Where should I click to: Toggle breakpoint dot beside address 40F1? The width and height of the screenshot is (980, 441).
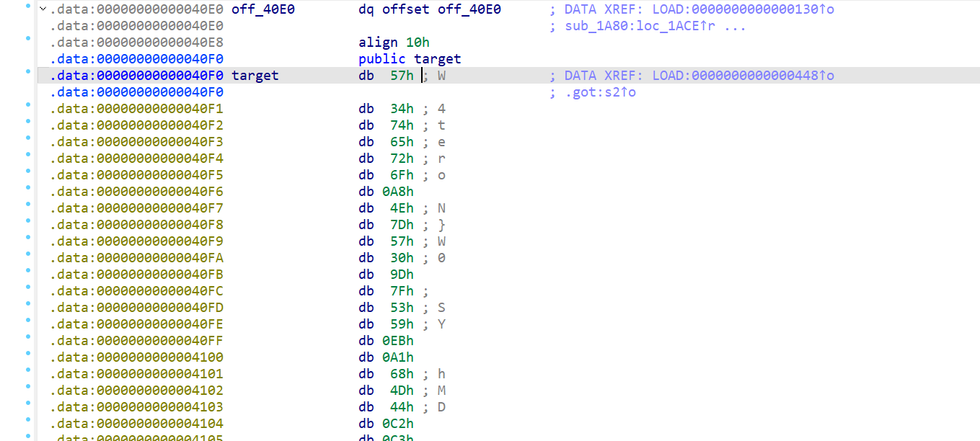tap(28, 105)
